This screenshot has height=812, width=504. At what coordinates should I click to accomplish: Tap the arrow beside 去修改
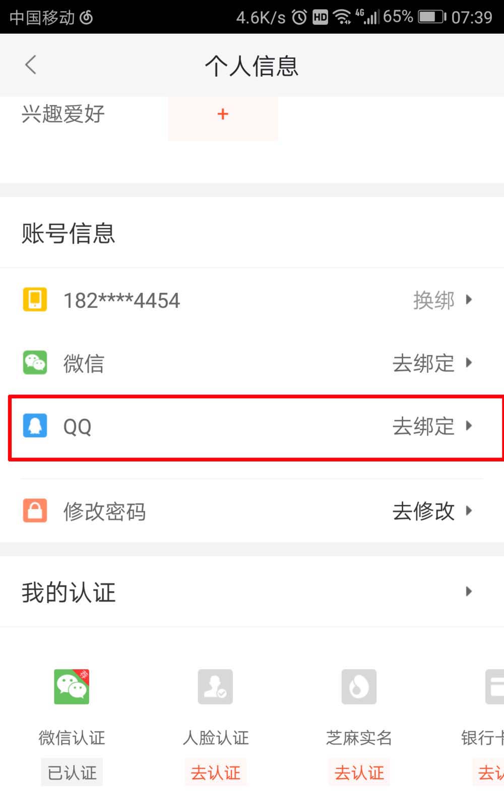click(x=469, y=511)
